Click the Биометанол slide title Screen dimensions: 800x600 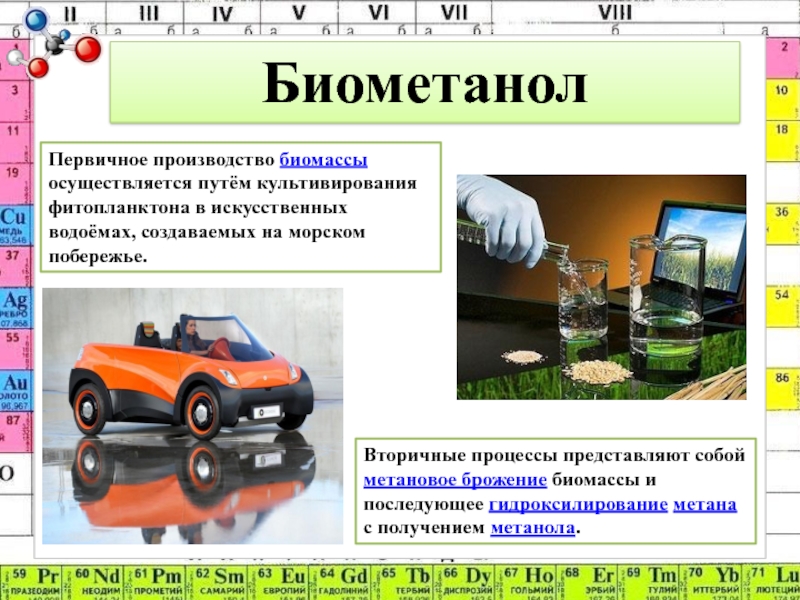pos(424,86)
